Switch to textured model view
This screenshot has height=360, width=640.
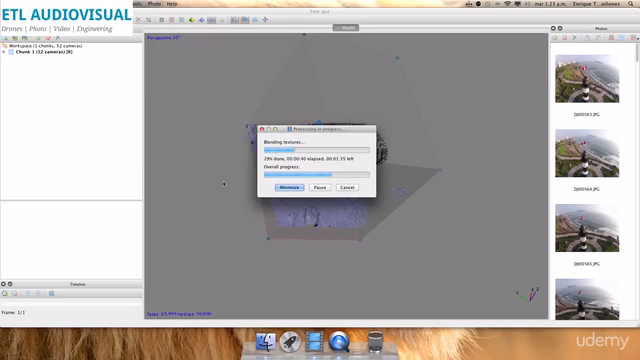(222, 20)
